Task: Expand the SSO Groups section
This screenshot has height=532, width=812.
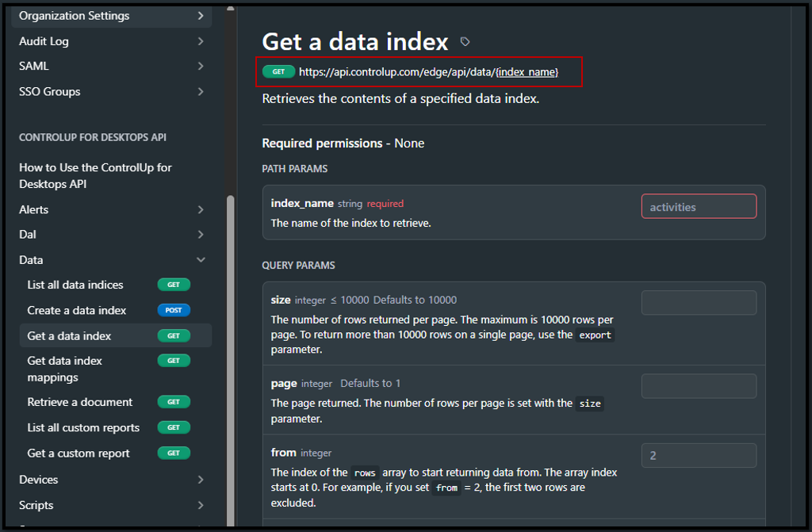Action: (x=111, y=92)
